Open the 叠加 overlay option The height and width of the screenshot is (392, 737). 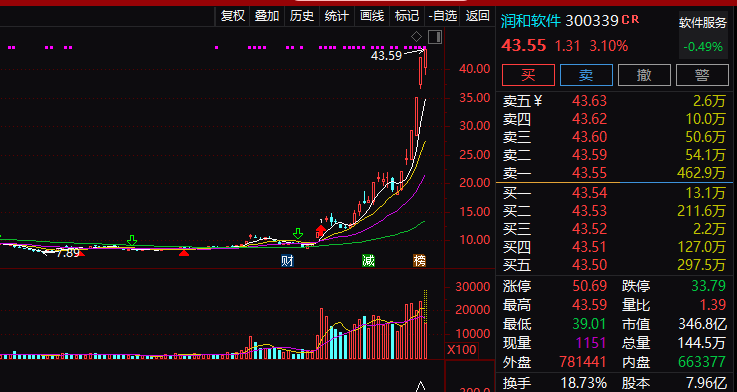coord(267,16)
